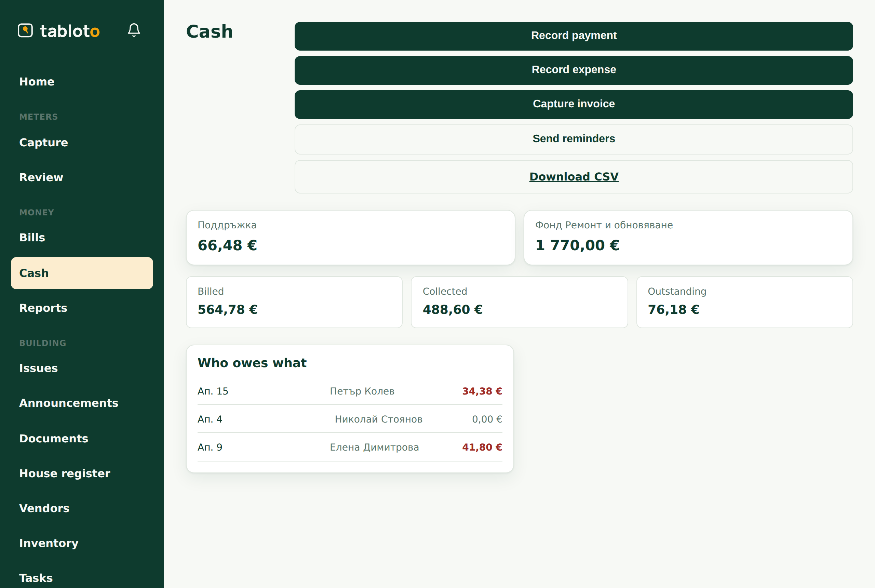Image resolution: width=875 pixels, height=588 pixels.
Task: Click the 34,38 € owed amount
Action: (x=482, y=391)
